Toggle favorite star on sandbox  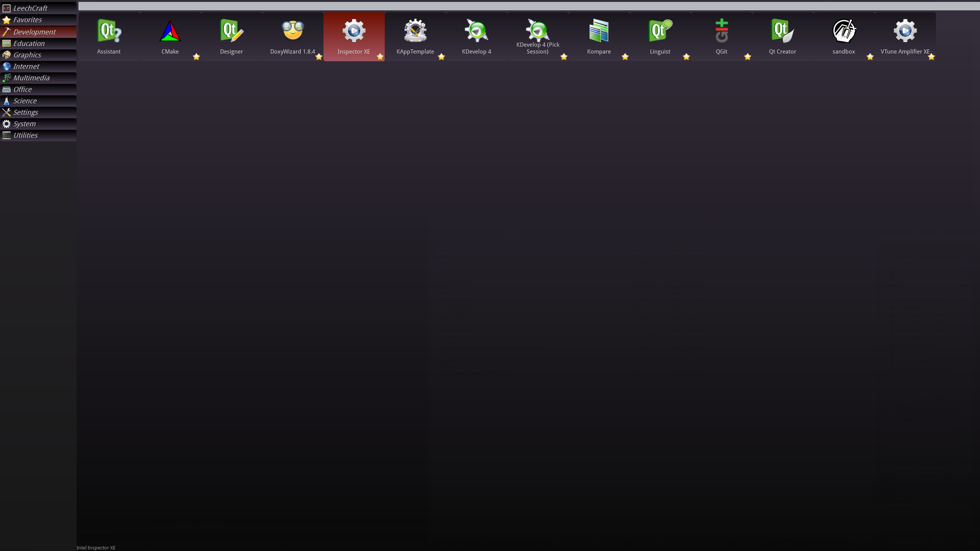point(870,57)
